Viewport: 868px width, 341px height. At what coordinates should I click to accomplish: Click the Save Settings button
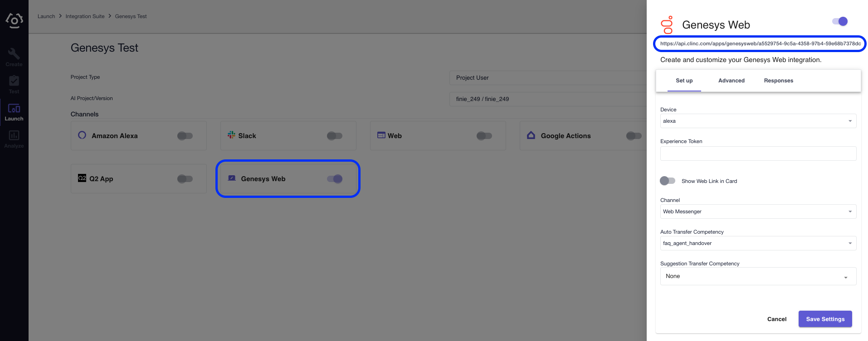pos(825,319)
